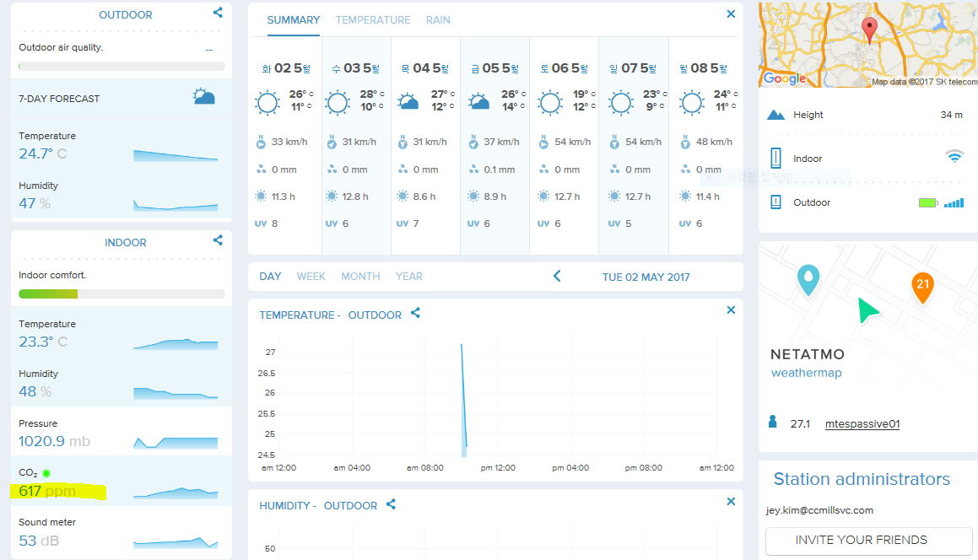Click the Indoor comfort level bar
The image size is (978, 560).
click(x=122, y=294)
